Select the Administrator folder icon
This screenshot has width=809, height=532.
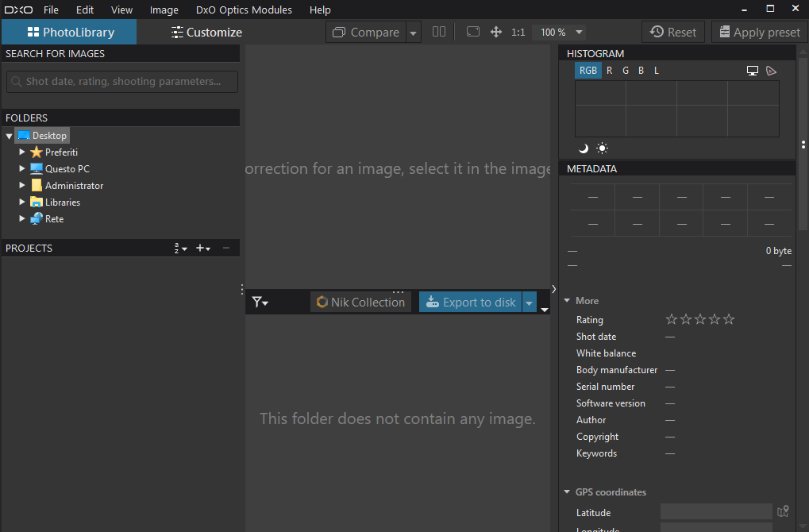point(36,185)
